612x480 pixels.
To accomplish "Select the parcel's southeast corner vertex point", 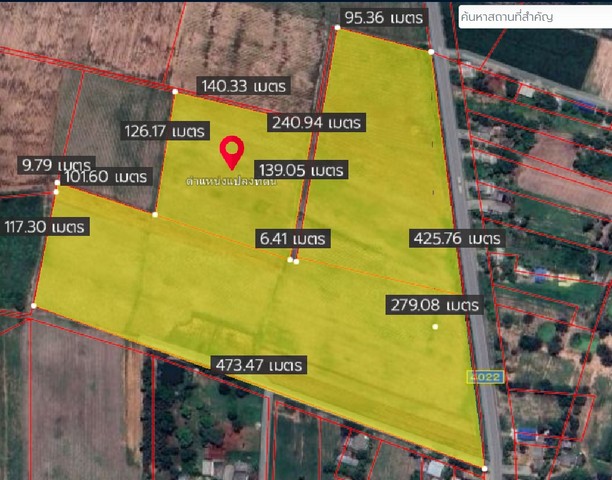I will (484, 468).
